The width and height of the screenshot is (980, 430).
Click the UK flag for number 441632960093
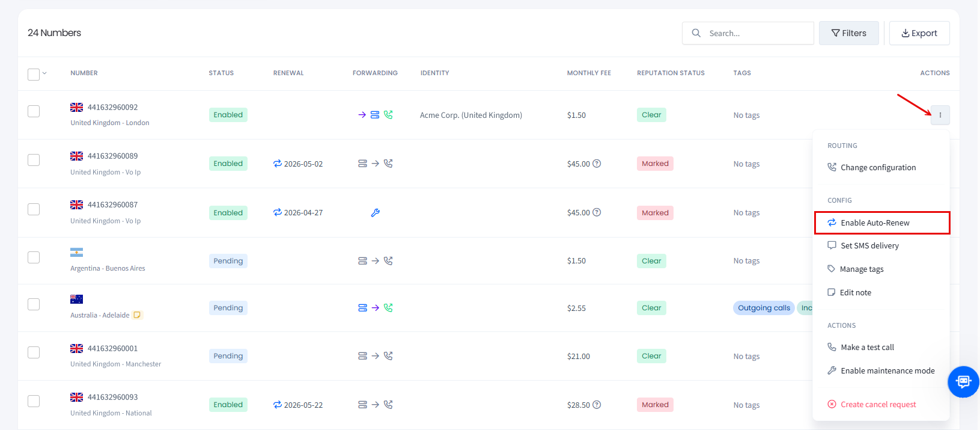pyautogui.click(x=76, y=397)
